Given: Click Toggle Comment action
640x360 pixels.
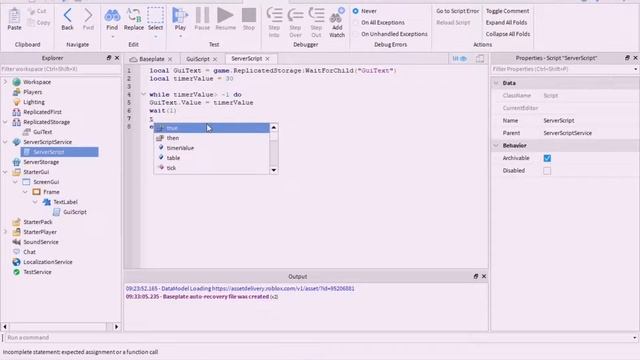Looking at the screenshot, I should tap(507, 11).
